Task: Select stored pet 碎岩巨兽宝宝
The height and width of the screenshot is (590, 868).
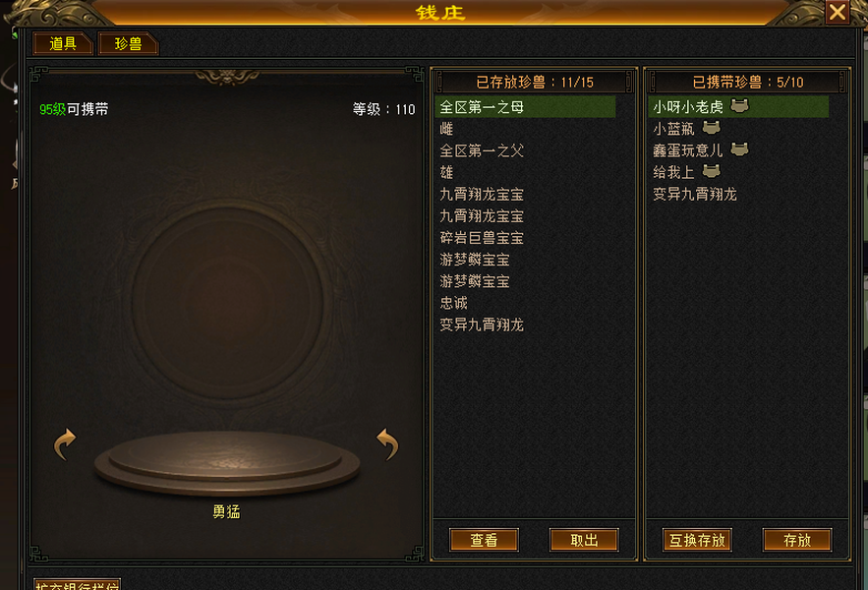Action: pos(525,238)
